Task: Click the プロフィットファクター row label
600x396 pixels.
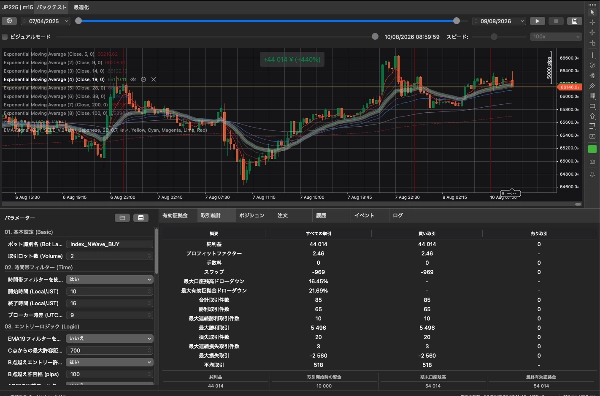Action: pyautogui.click(x=214, y=253)
